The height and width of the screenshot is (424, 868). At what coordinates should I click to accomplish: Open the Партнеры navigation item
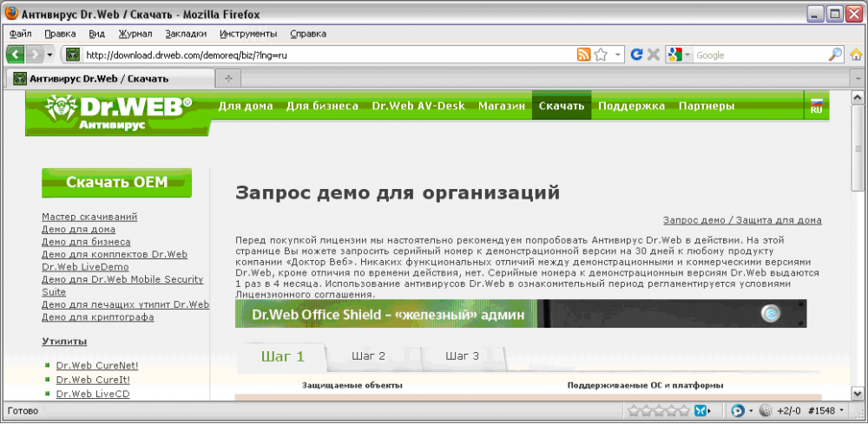tap(707, 106)
